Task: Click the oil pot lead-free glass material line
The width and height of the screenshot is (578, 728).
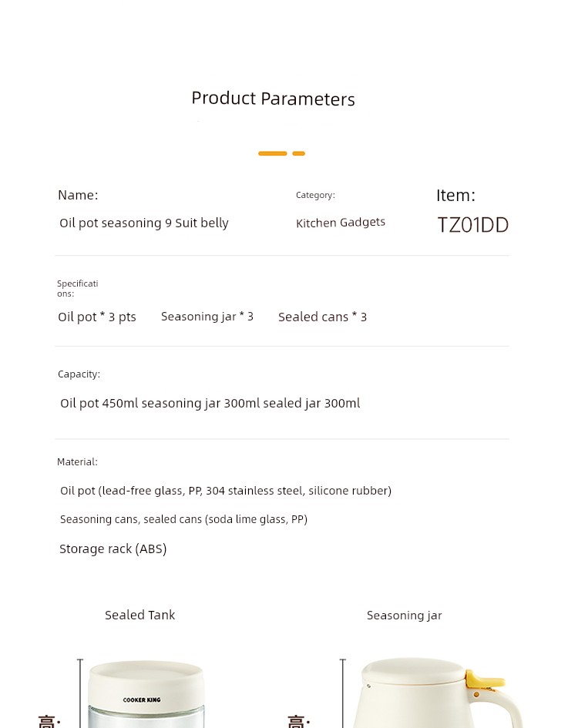Action: pyautogui.click(x=226, y=491)
